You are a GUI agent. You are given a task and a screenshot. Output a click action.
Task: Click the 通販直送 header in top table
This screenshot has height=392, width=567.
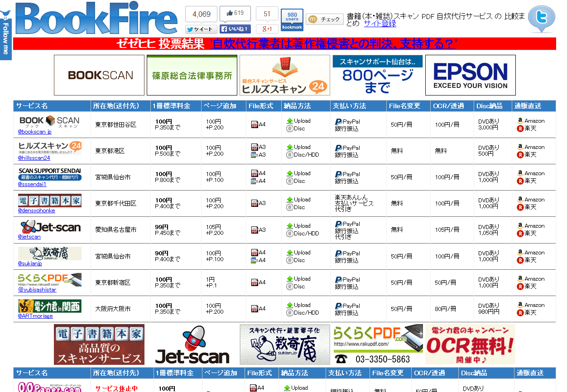tap(534, 106)
